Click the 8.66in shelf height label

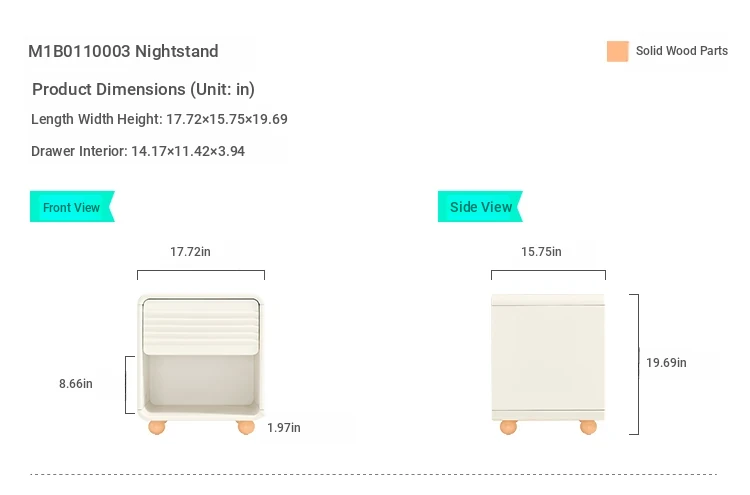coord(76,383)
